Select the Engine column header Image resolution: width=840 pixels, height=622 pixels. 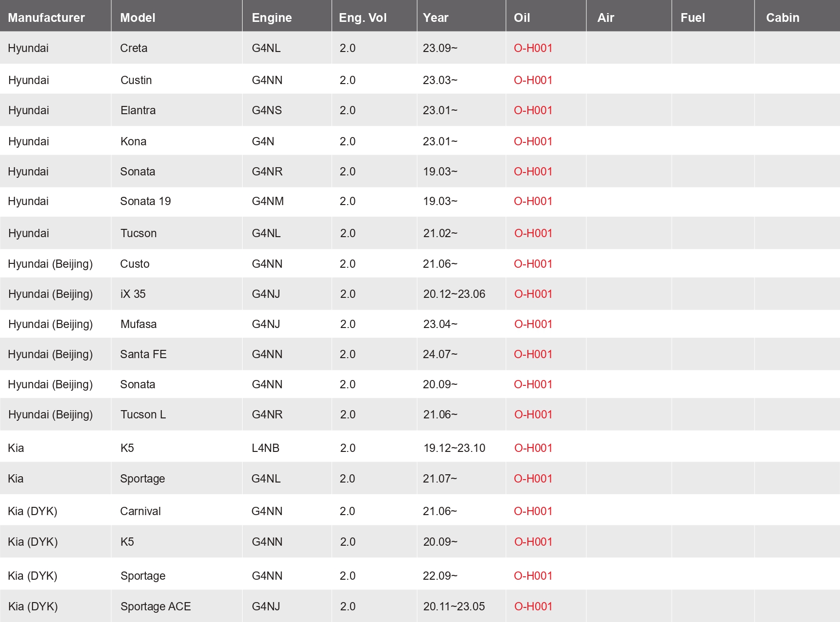pyautogui.click(x=272, y=17)
